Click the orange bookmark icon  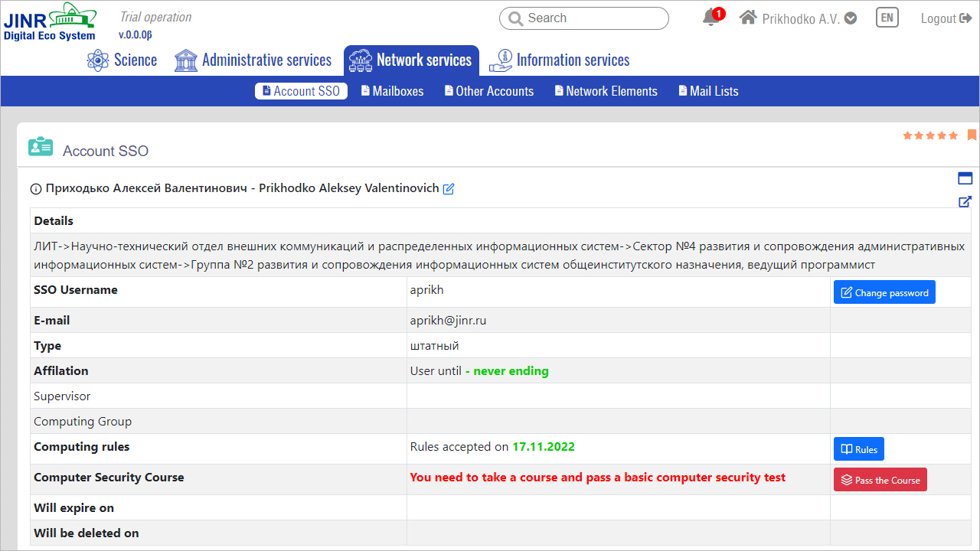click(x=972, y=135)
